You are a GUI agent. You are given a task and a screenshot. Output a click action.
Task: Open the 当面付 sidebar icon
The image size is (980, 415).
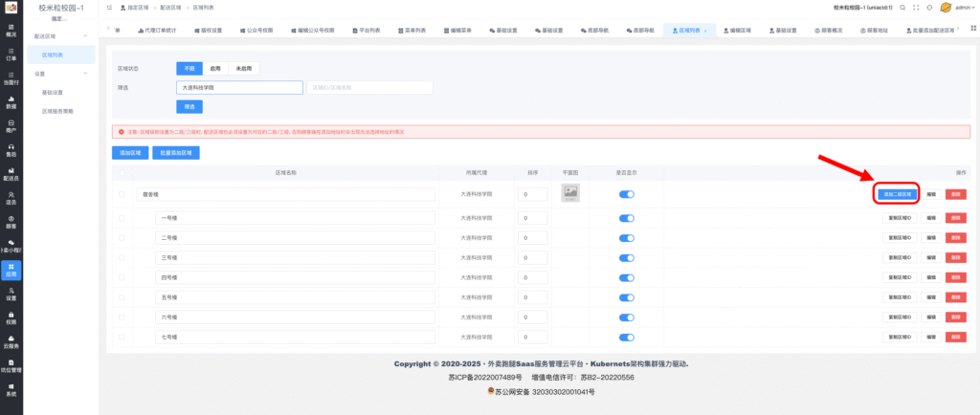tap(11, 78)
